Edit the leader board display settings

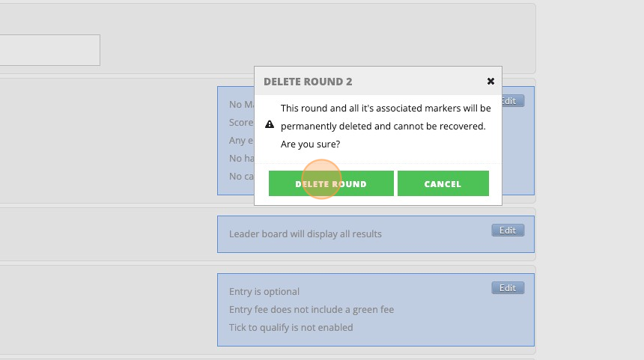[x=508, y=231]
